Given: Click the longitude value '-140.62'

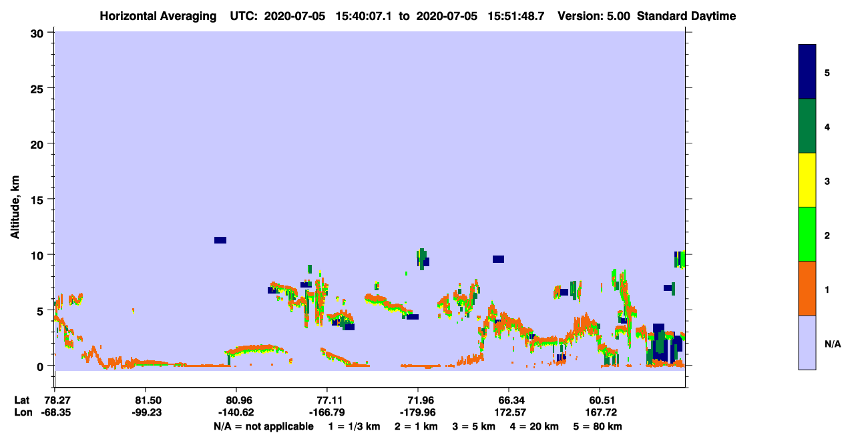Looking at the screenshot, I should pos(236,412).
